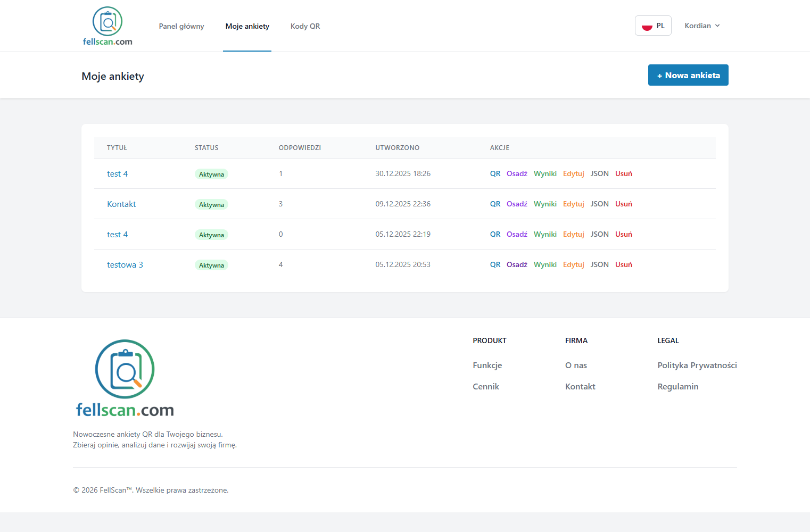Open the PL language selector
This screenshot has height=532, width=810.
pyautogui.click(x=653, y=26)
